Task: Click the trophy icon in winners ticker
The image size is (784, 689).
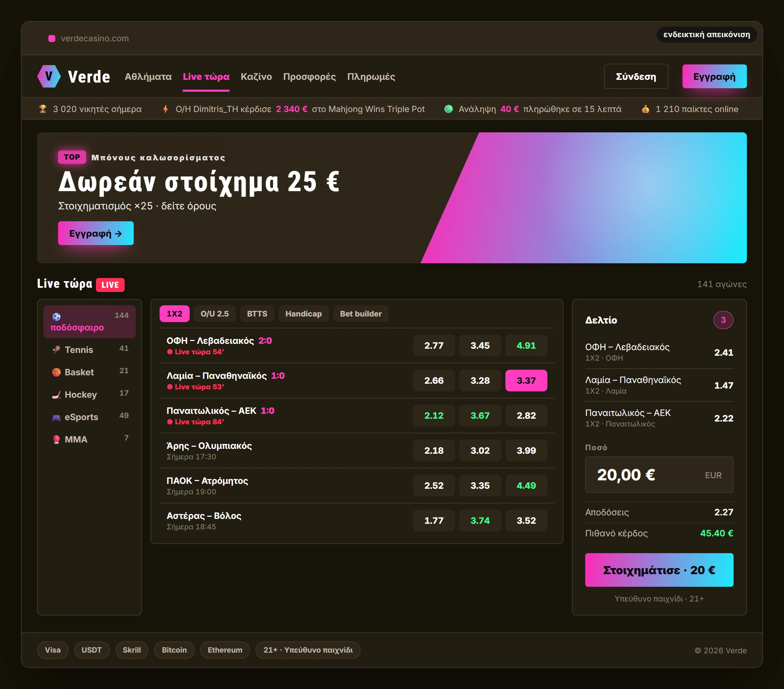Action: (x=43, y=109)
